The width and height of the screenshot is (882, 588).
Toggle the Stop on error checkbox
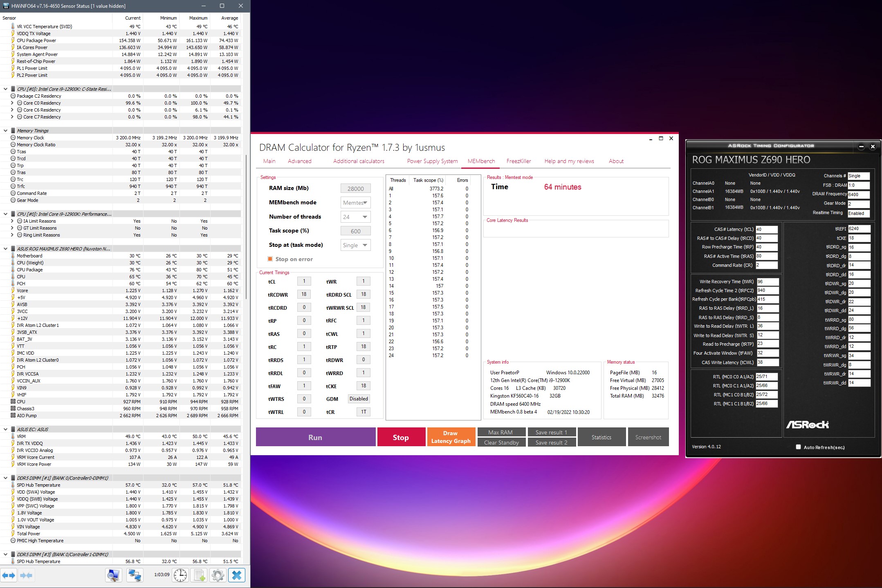270,259
